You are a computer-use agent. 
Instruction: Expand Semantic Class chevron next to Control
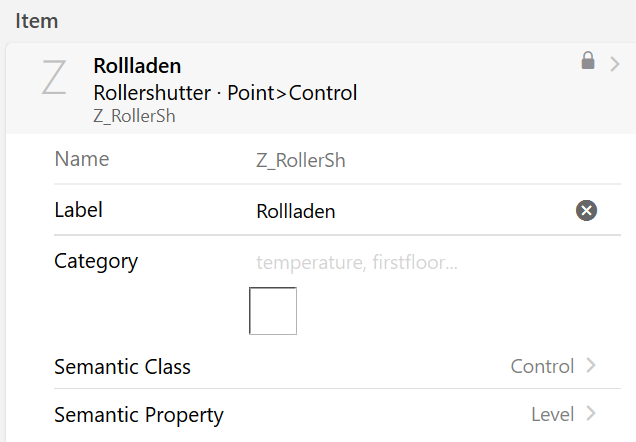coord(591,365)
